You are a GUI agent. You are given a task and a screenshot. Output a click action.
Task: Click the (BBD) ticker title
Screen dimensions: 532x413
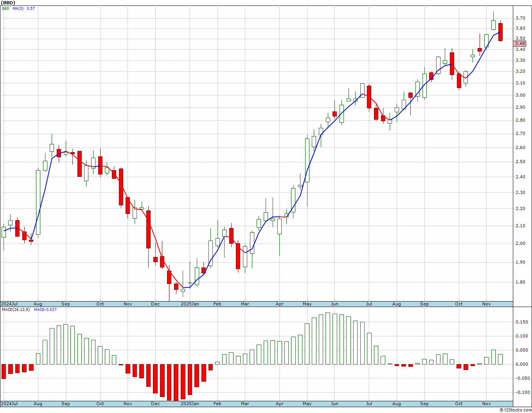[x=8, y=3]
